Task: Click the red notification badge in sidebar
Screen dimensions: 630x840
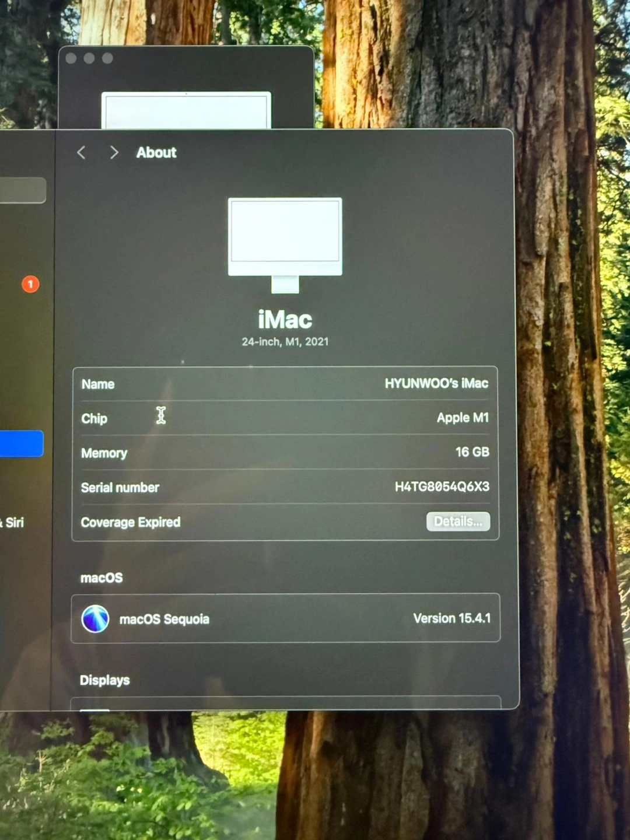Action: 30,284
